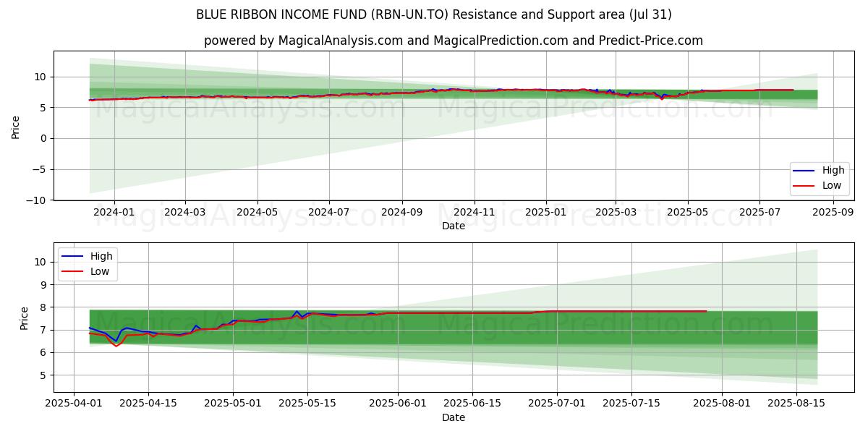Click the '2025-08-15' date tick label
Screen dimensions: 868x434
coord(796,405)
